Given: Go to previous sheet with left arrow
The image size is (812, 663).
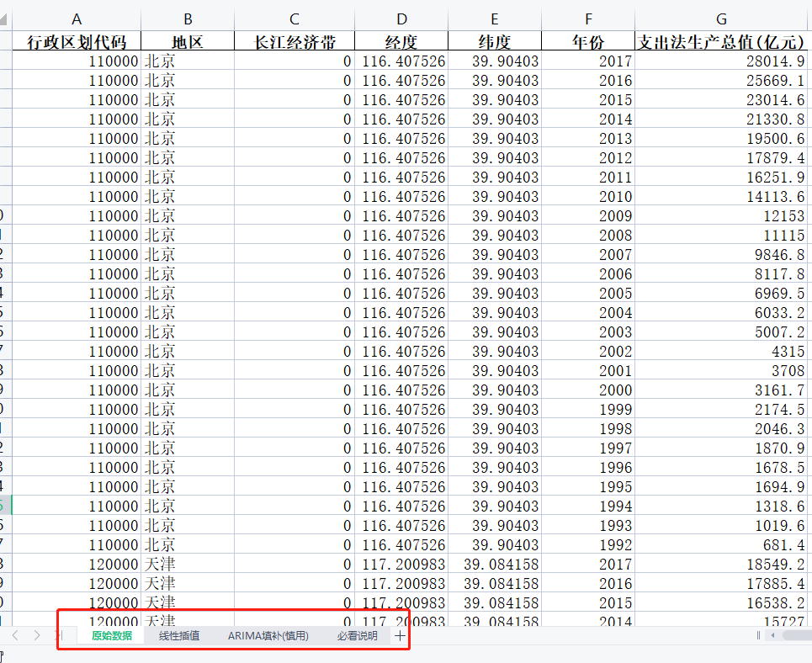Looking at the screenshot, I should [15, 635].
